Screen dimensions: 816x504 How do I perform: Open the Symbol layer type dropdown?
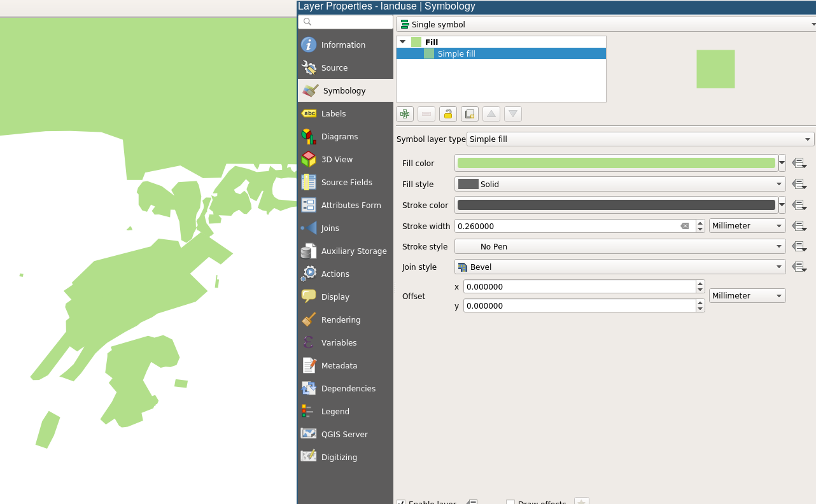pos(640,139)
